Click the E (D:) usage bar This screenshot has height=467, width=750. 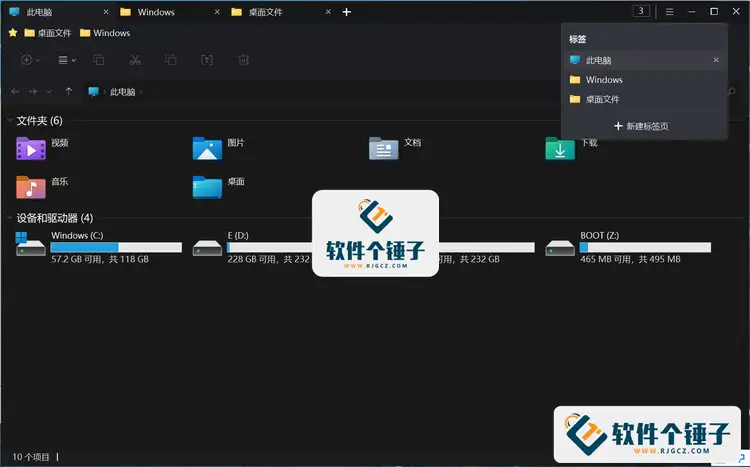click(x=270, y=247)
